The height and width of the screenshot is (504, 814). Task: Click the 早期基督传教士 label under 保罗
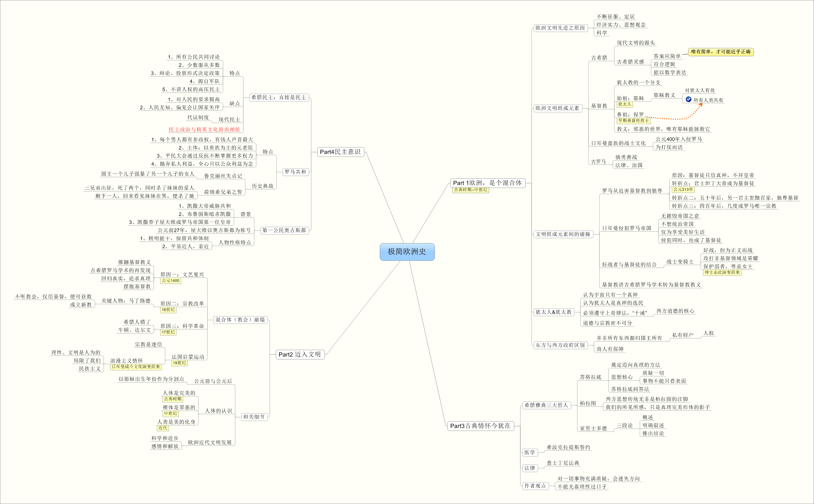click(x=633, y=121)
